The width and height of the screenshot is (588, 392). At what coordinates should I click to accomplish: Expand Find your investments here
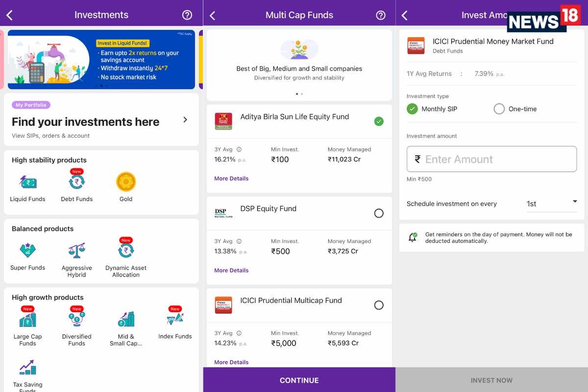coord(185,119)
